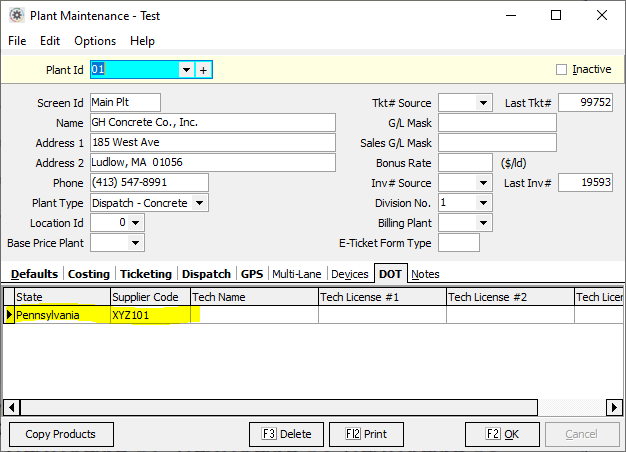Viewport: 626px width, 452px height.
Task: Click the app icon in title bar
Action: tap(16, 15)
